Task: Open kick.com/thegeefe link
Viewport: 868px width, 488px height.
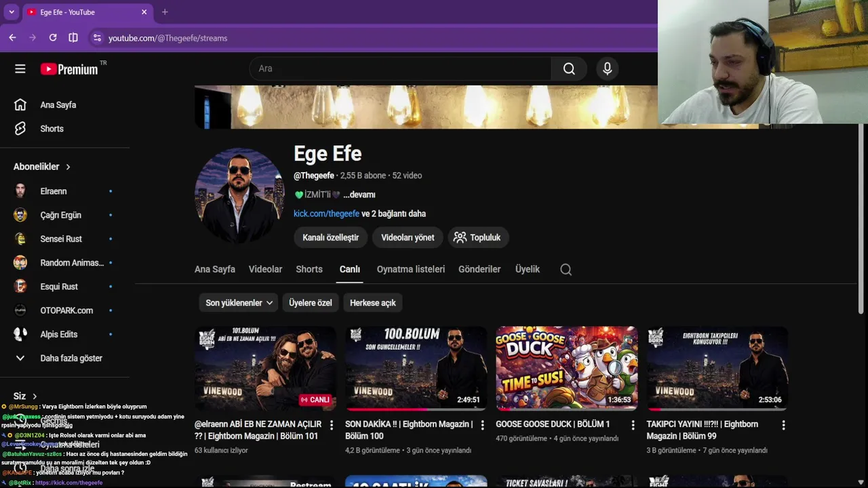Action: tap(326, 213)
